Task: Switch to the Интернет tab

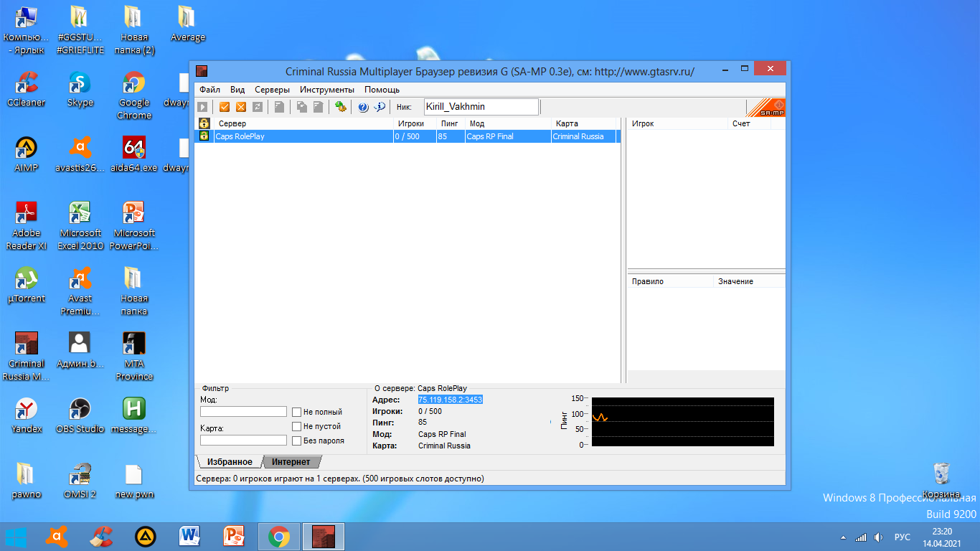Action: coord(291,462)
